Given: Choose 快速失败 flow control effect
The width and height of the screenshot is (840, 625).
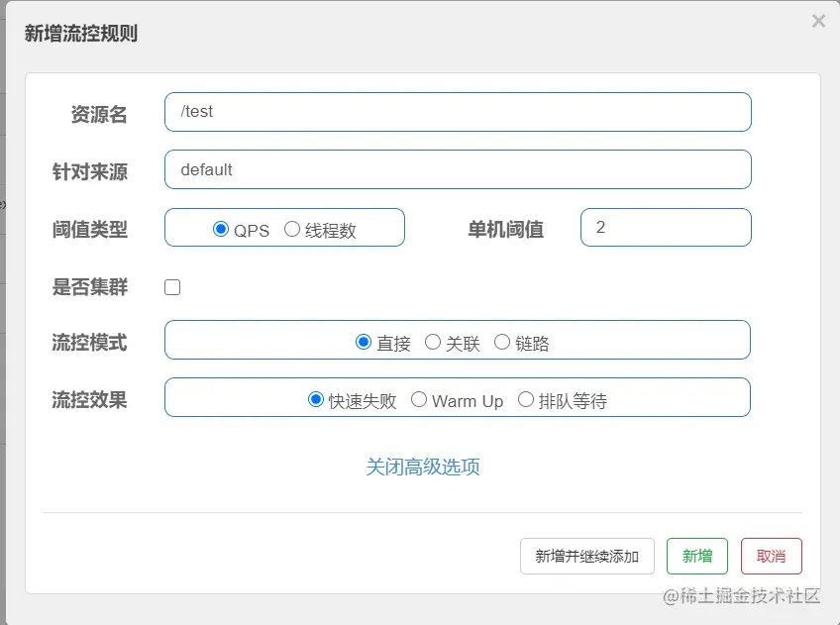Looking at the screenshot, I should tap(316, 399).
